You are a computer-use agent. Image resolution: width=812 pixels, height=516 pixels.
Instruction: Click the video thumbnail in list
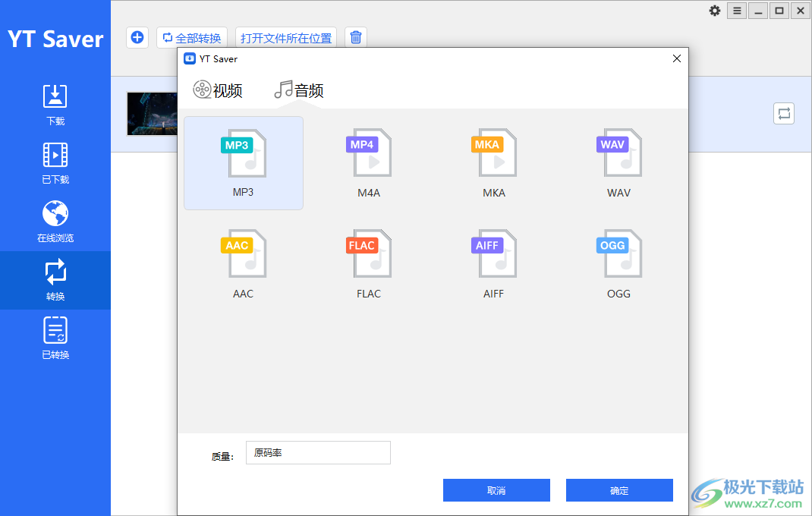tap(153, 114)
